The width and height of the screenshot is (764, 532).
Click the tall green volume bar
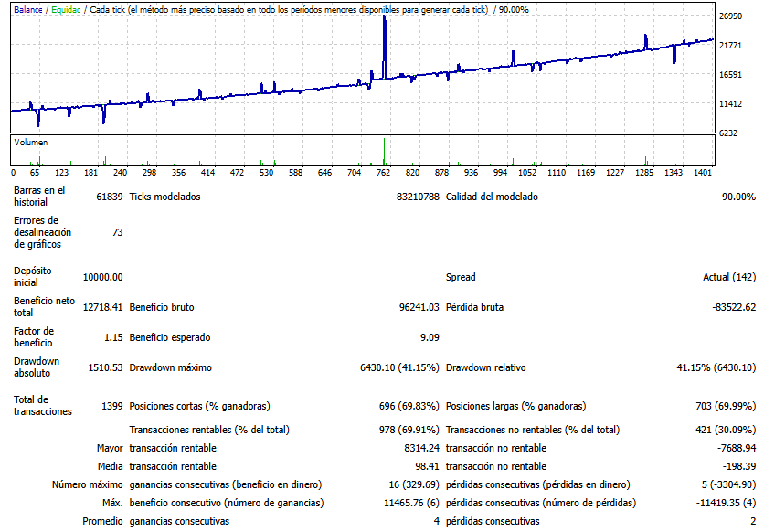point(385,152)
